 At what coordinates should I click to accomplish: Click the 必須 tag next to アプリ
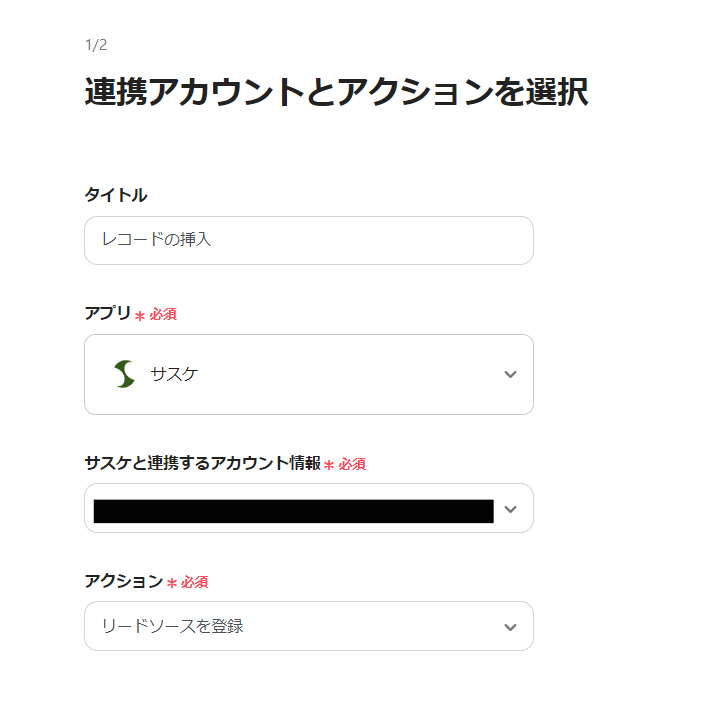pos(163,315)
